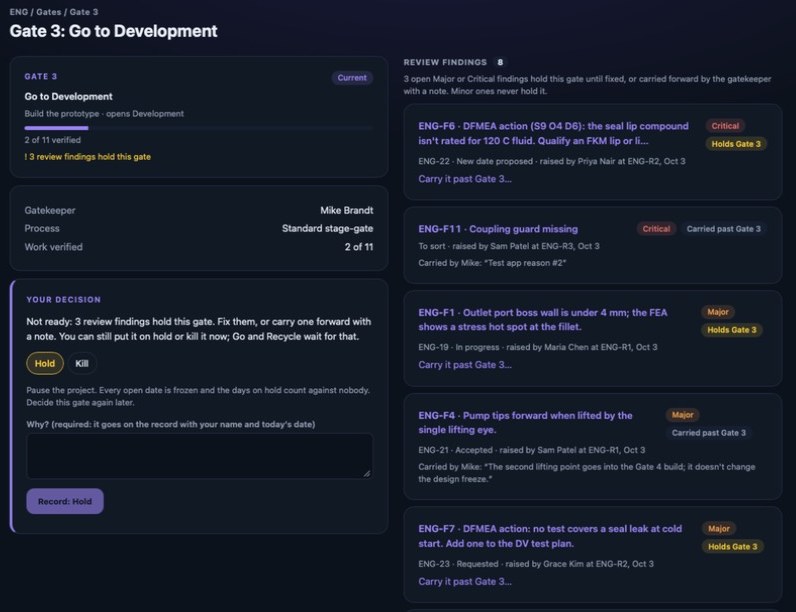Click ENG-19 In progress metadata line
The width and height of the screenshot is (796, 612).
pos(538,347)
